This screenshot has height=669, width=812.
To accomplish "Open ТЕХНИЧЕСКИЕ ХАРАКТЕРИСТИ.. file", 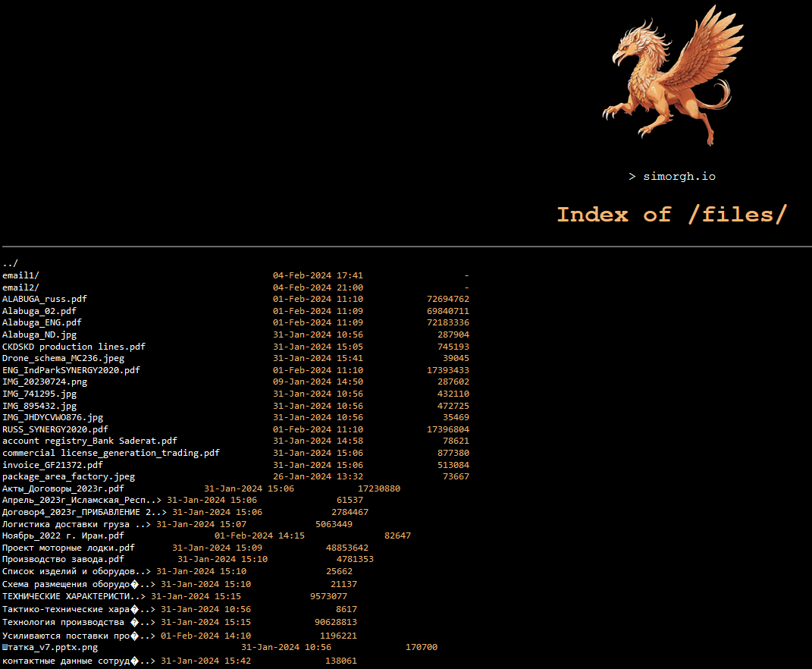I will coord(74,596).
